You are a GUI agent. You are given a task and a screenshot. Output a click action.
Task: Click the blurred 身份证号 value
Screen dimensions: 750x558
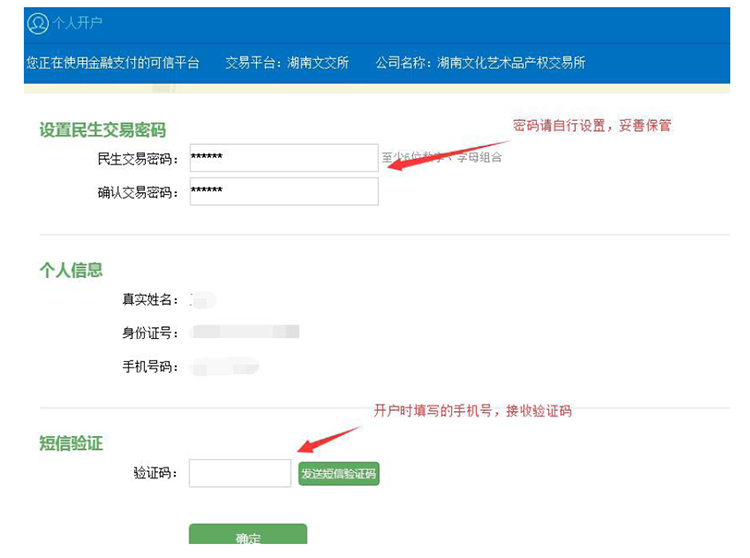pyautogui.click(x=245, y=332)
